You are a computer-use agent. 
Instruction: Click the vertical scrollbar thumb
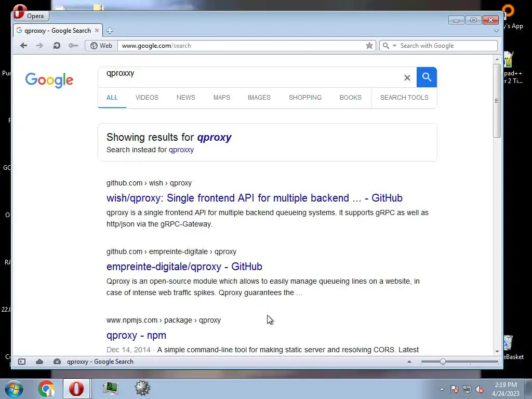(x=497, y=100)
